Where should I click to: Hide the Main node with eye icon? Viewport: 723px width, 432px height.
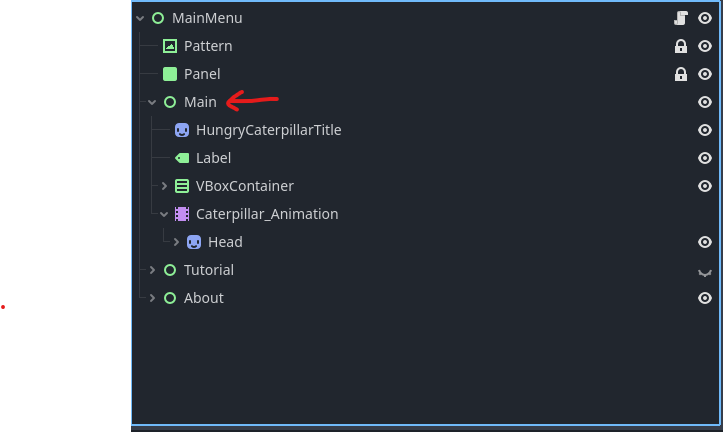[x=705, y=102]
